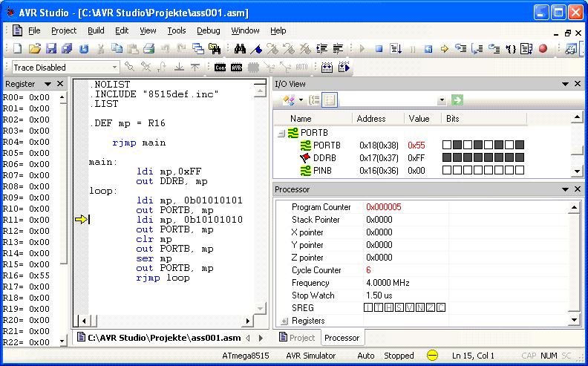
Task: Click the Assemble build icon
Action: [x=327, y=68]
